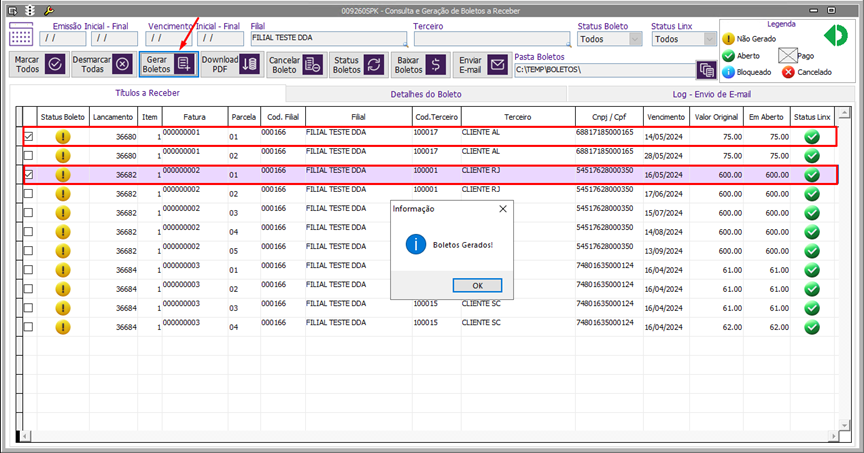864x453 pixels.
Task: Uncheck the checkbox for highlighted CLIENTE RJ row
Action: coord(28,175)
